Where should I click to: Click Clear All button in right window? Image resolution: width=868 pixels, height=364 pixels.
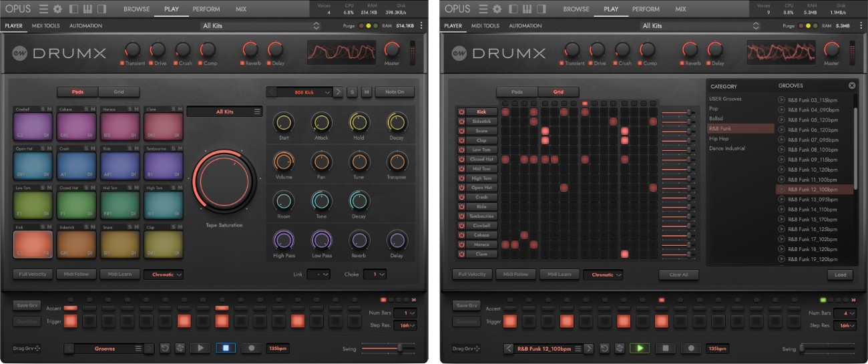click(679, 275)
